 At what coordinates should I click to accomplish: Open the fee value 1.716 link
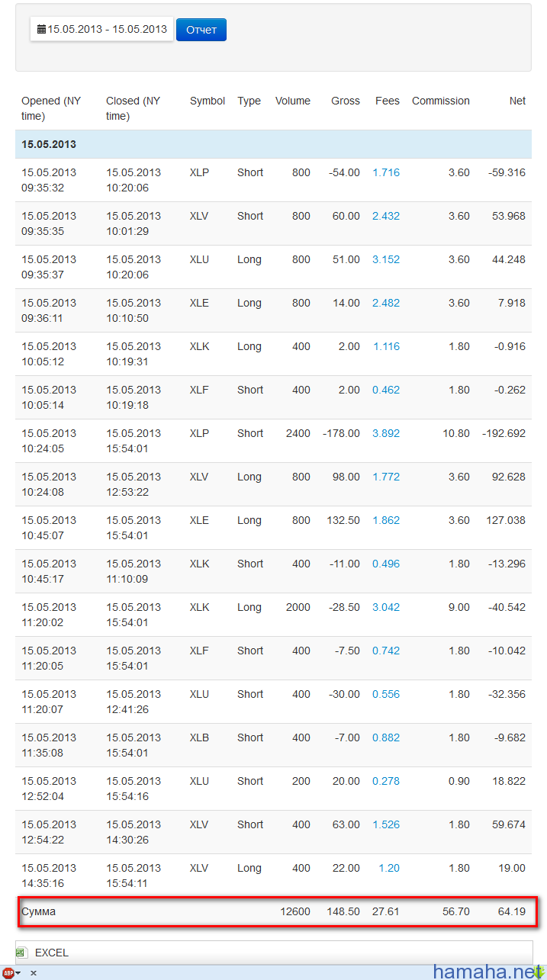tap(386, 172)
